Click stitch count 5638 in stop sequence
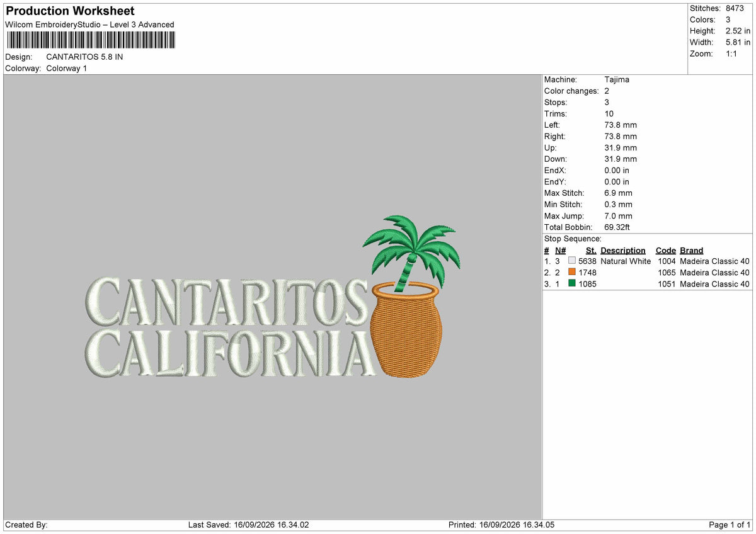Image resolution: width=756 pixels, height=534 pixels. 587,261
